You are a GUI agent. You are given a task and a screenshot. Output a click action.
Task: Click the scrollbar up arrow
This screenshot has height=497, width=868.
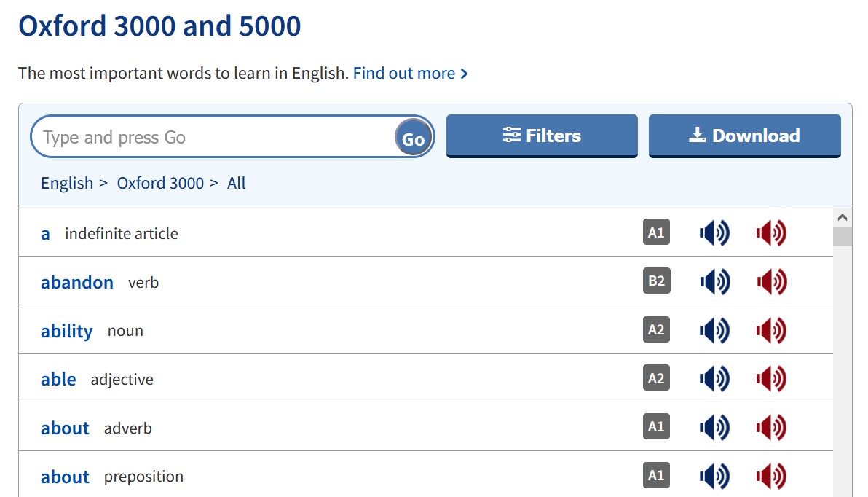(x=843, y=217)
